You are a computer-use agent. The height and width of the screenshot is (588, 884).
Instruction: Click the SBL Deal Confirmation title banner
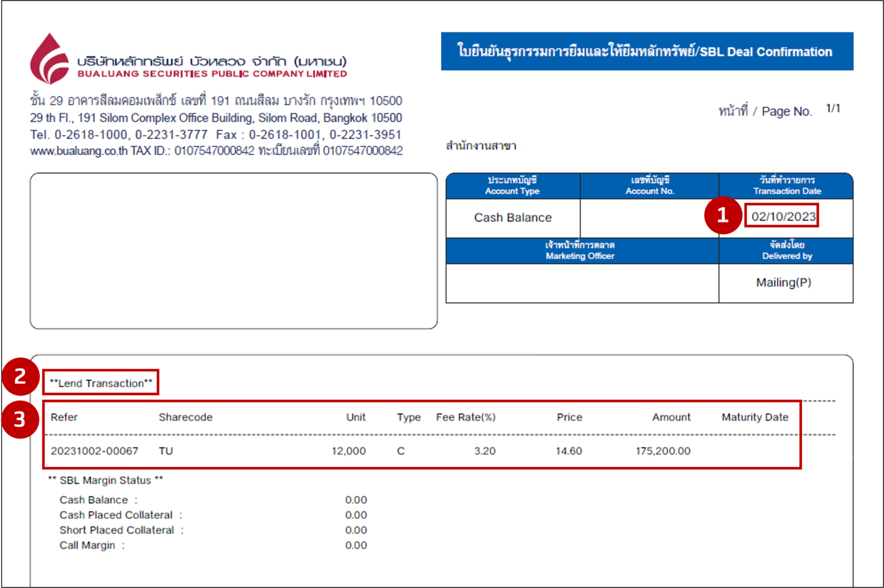click(x=647, y=52)
